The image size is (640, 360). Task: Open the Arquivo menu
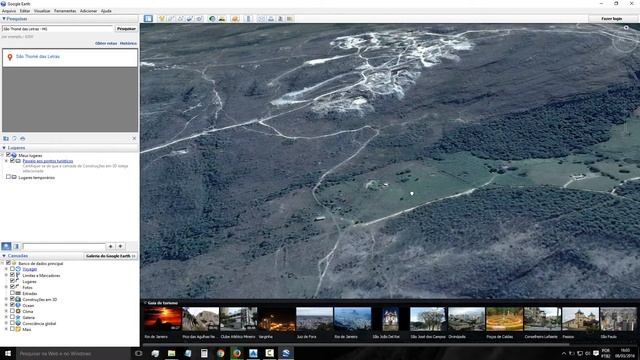(9, 11)
